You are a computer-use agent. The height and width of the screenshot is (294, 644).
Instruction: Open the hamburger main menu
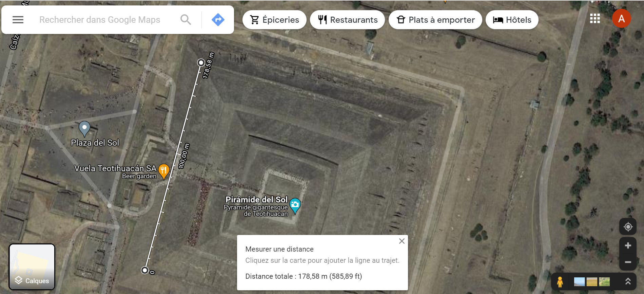click(18, 20)
